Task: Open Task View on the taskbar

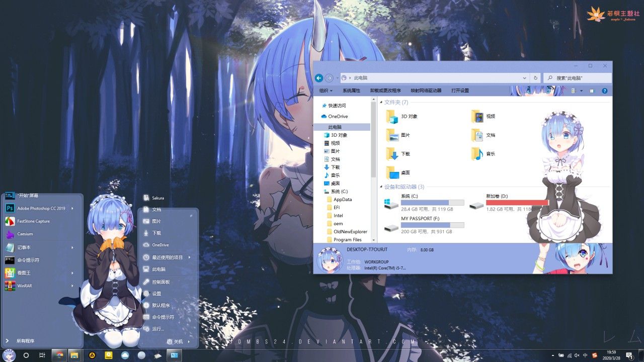Action: pos(42,355)
